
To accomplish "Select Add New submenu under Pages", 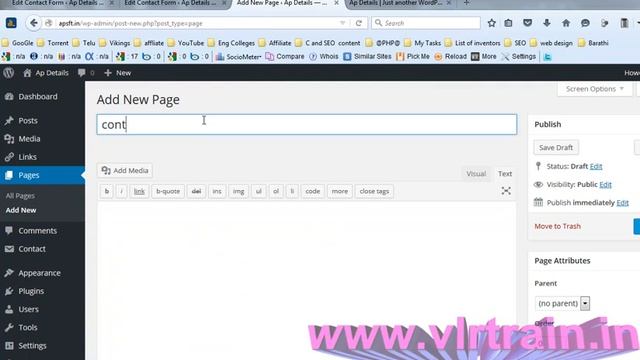I will 21,210.
